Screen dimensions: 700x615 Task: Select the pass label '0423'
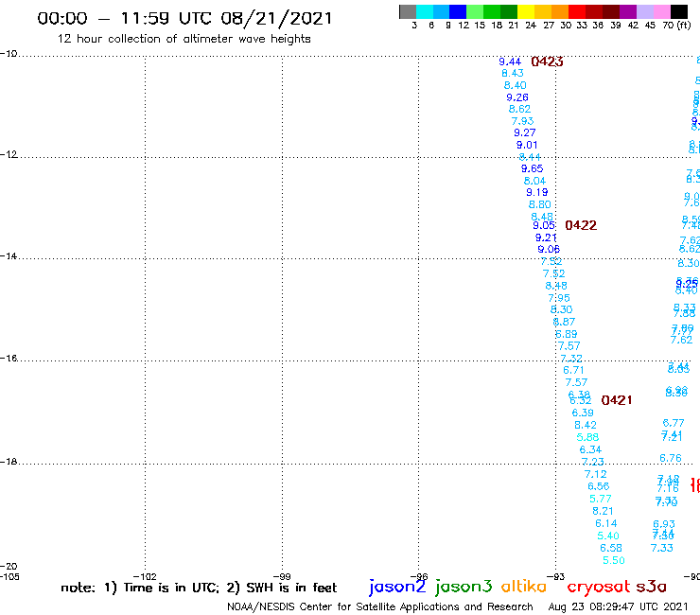[547, 61]
